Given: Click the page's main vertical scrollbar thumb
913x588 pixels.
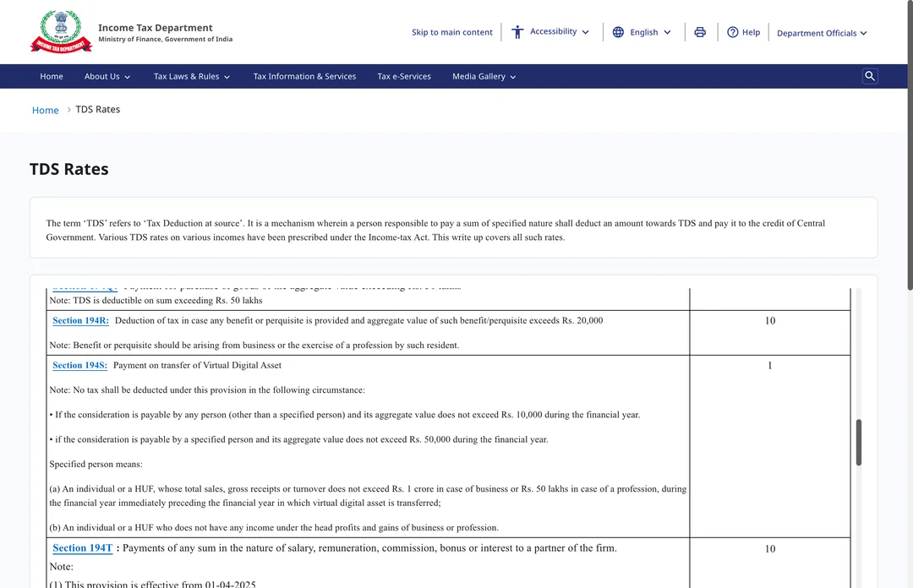Looking at the screenshot, I should coord(910,144).
